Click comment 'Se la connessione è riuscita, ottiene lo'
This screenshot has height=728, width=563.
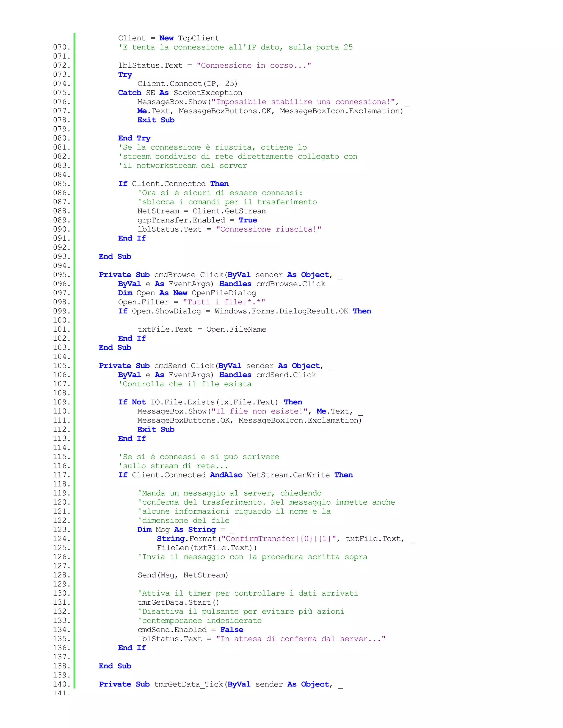(x=212, y=147)
